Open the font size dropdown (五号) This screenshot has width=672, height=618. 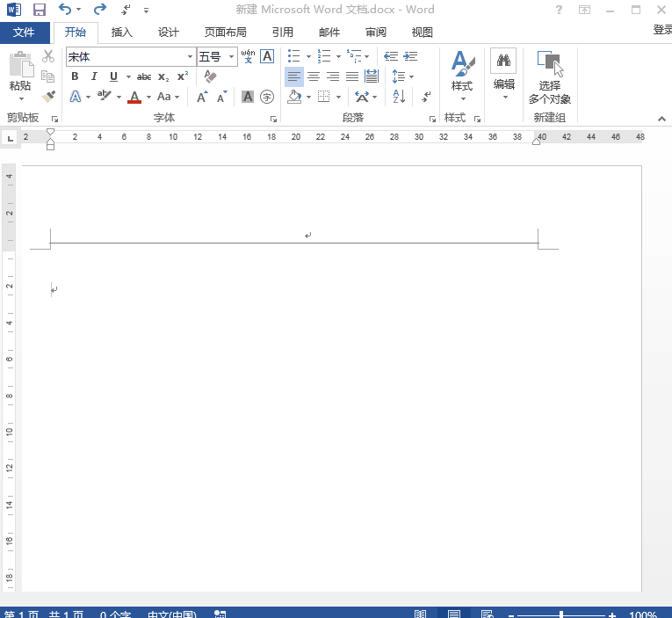[x=232, y=56]
